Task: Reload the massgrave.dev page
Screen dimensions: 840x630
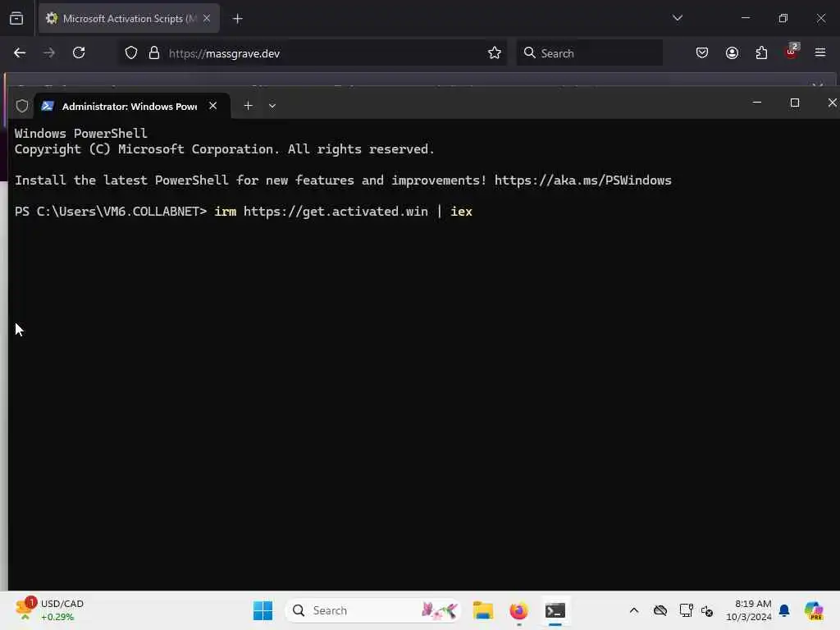Action: point(79,52)
